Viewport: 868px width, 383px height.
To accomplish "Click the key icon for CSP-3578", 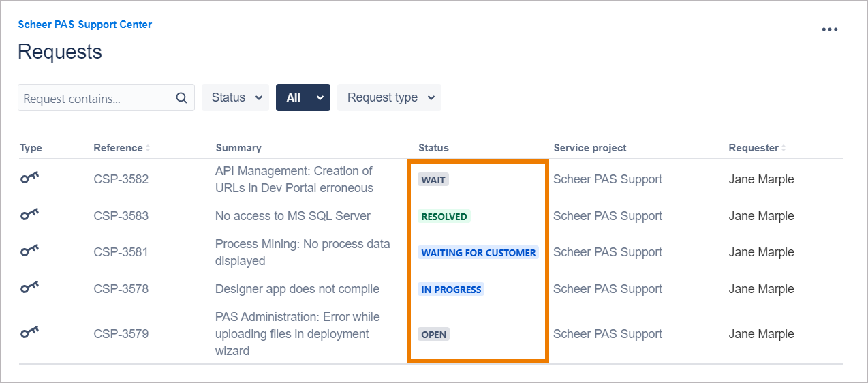I will [29, 289].
